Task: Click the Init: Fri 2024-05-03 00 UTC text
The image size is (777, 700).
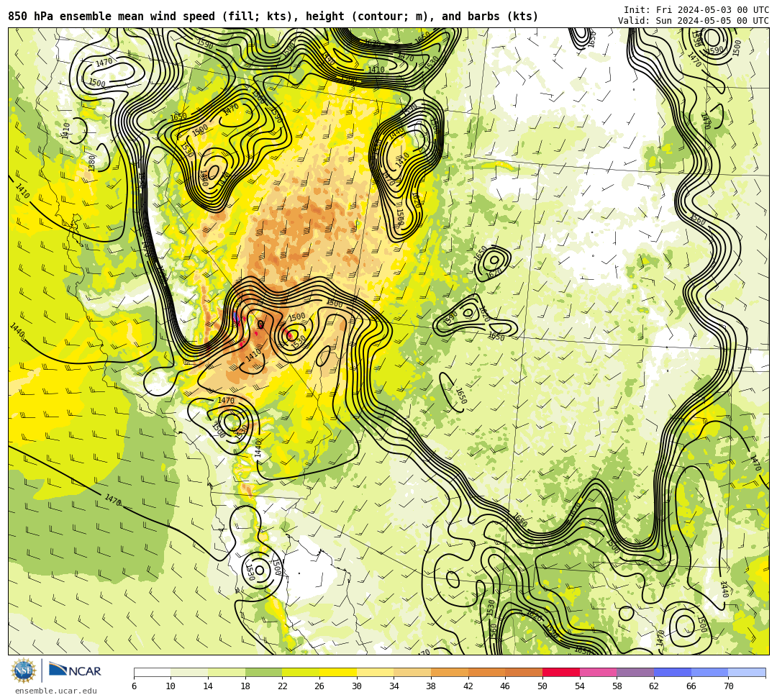Action: (x=696, y=10)
